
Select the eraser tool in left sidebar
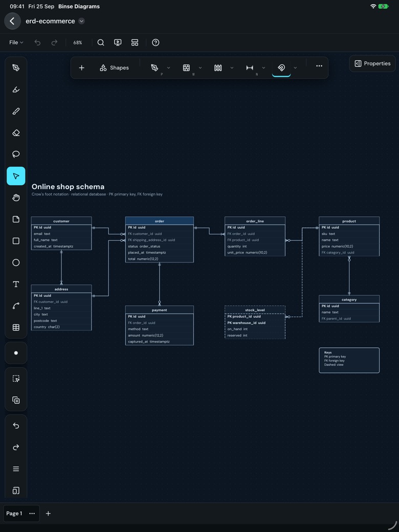[x=16, y=132]
